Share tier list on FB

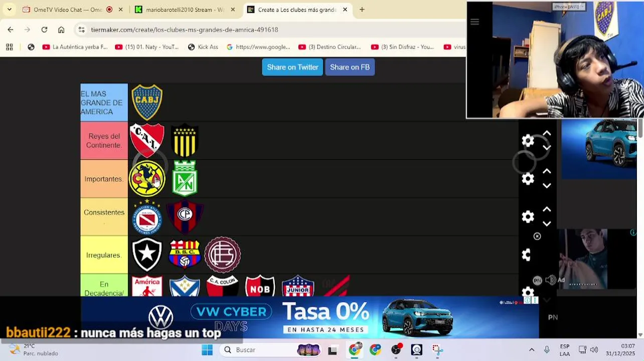[x=350, y=67]
